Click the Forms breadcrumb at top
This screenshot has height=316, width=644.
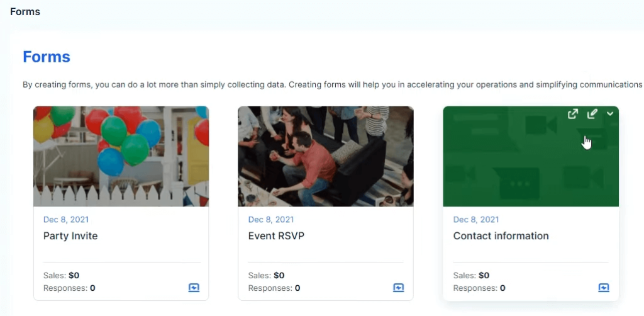pos(25,11)
